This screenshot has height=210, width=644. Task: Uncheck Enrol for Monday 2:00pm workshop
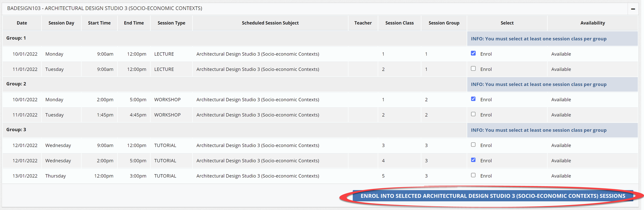473,99
